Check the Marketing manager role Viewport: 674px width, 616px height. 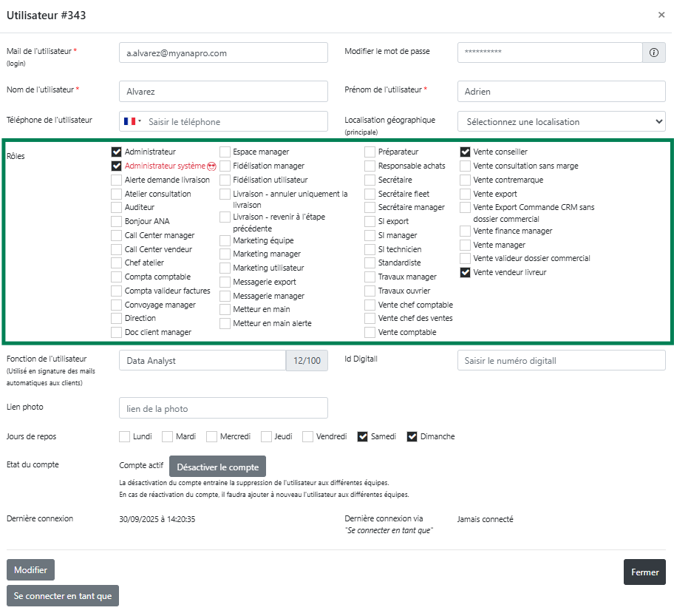pos(225,254)
